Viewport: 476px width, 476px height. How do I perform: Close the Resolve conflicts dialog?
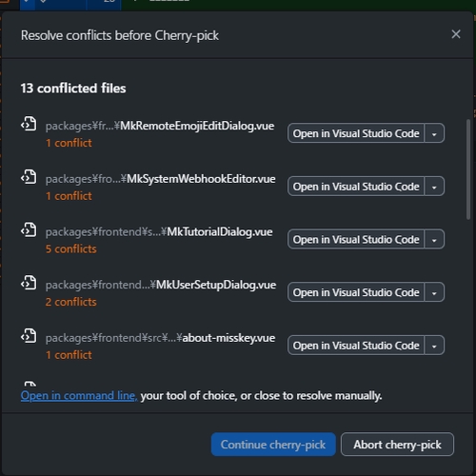point(456,34)
